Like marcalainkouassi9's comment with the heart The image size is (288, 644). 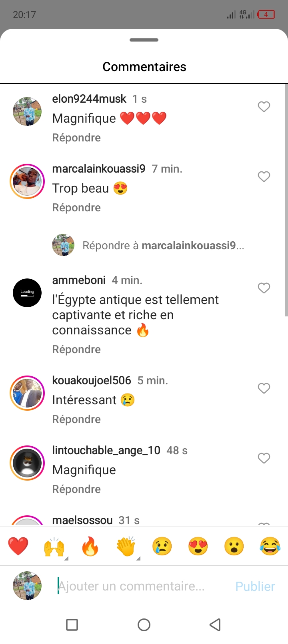click(x=264, y=177)
